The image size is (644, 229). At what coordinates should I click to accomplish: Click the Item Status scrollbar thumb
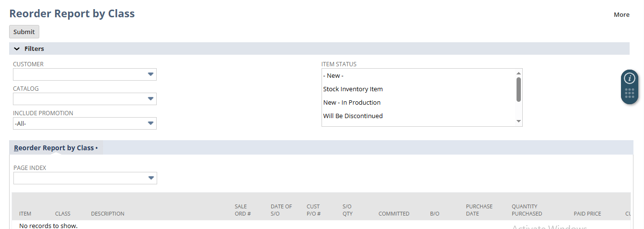coord(518,89)
